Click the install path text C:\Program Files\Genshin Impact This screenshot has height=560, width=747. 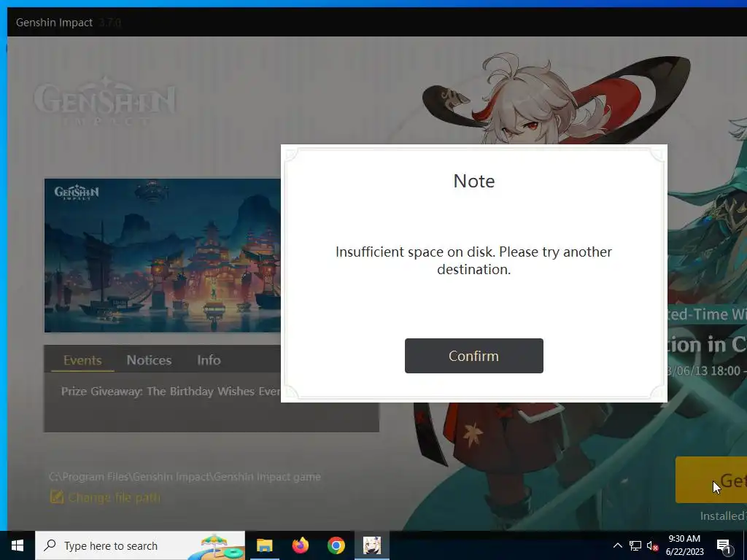pos(185,477)
